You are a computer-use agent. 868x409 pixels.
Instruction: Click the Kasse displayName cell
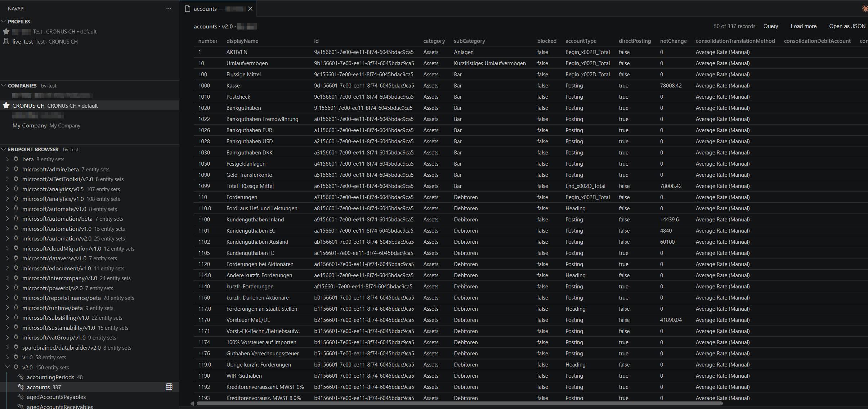click(233, 85)
